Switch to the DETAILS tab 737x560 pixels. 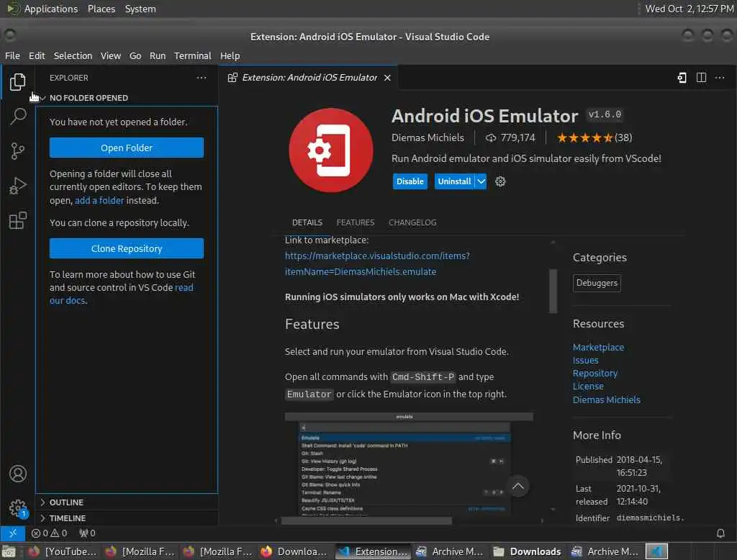(307, 222)
